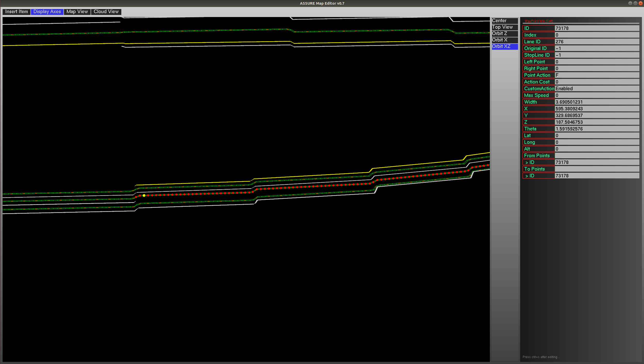Screen dimensions: 644x364
Task: Edit the Right Point value
Action: coord(597,68)
